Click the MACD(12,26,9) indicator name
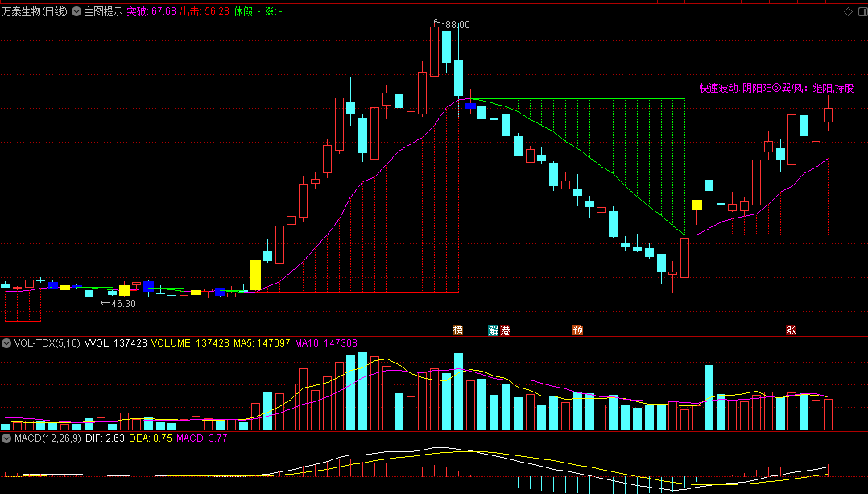 point(48,438)
